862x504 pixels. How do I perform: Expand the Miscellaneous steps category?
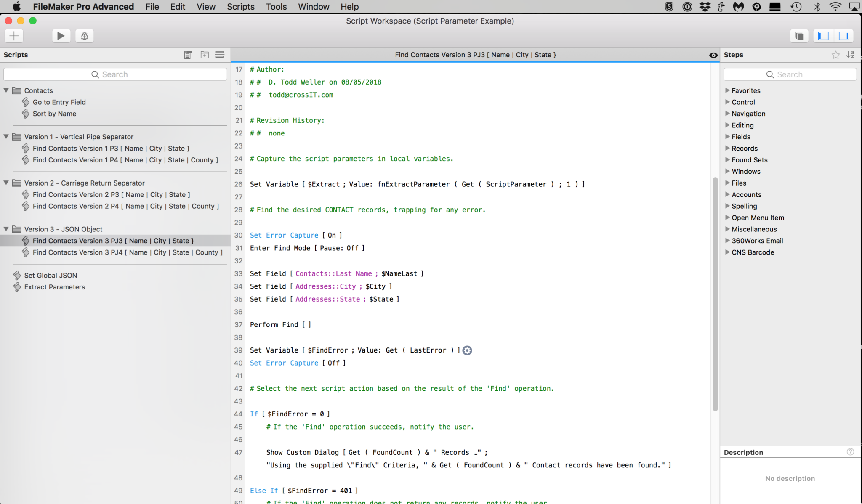pos(727,229)
